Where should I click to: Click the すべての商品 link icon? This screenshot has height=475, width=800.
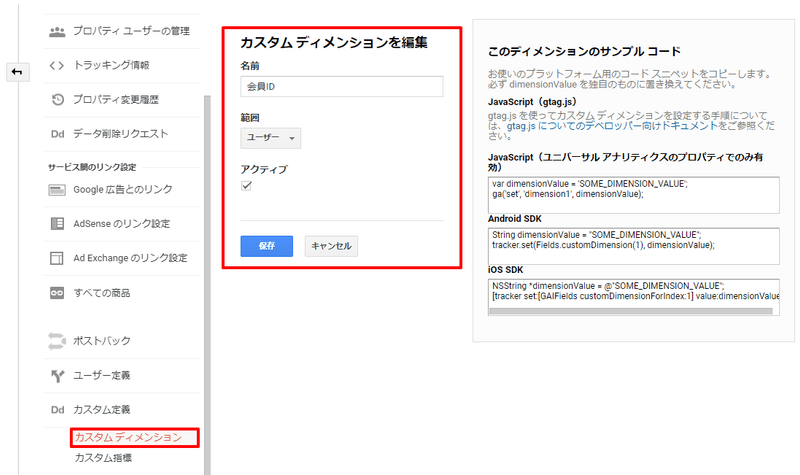57,293
